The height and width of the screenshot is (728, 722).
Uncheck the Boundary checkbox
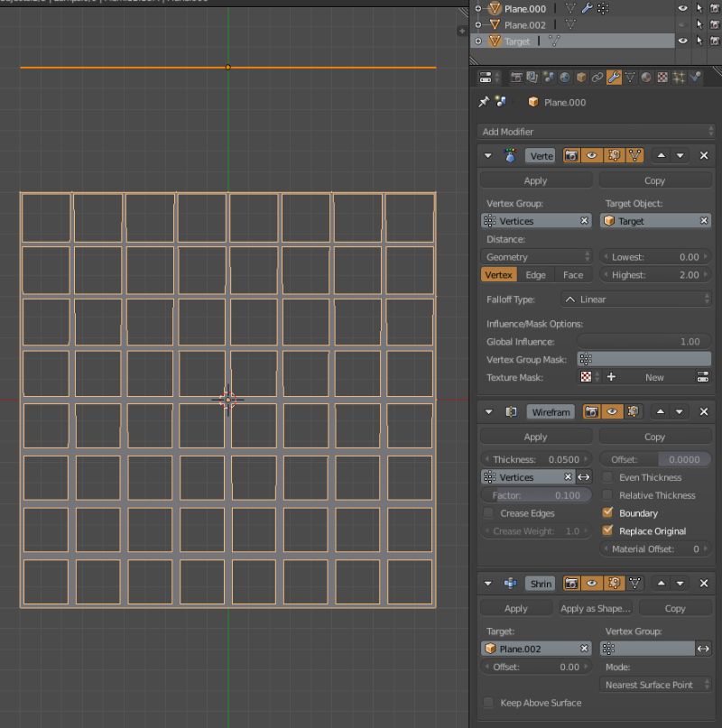(x=607, y=512)
